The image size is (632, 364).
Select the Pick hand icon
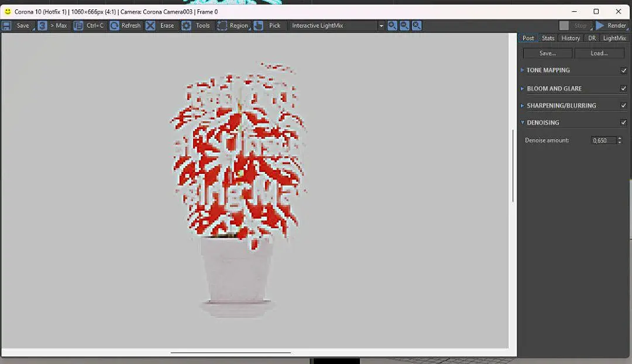(x=259, y=26)
